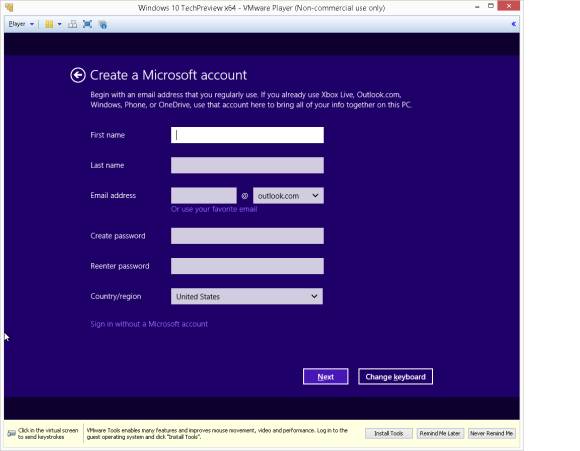
Task: Click the Change keyboard button
Action: 395,377
